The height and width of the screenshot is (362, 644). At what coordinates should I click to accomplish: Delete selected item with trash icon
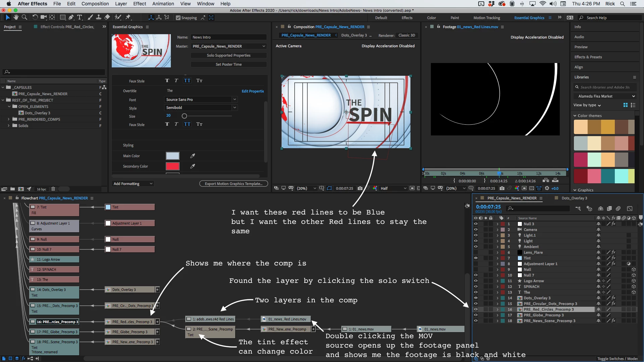pos(53,189)
